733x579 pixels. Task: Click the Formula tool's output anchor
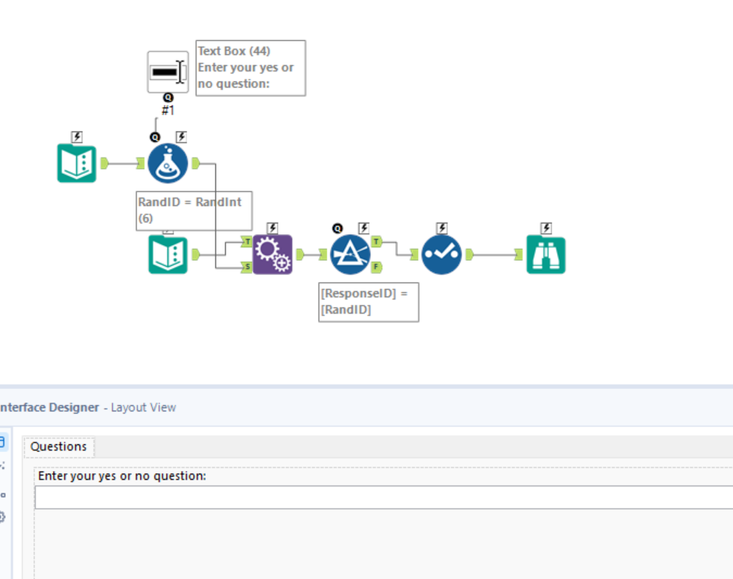click(196, 163)
